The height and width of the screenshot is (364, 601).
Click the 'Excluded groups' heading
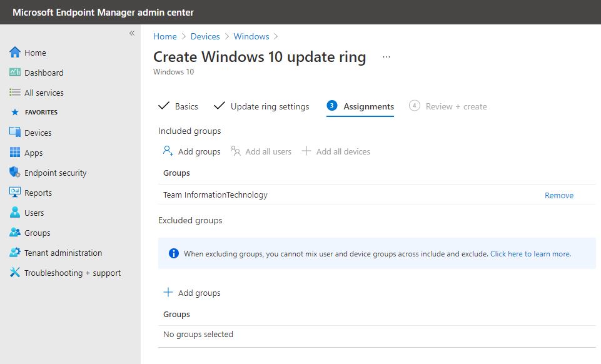tap(190, 220)
